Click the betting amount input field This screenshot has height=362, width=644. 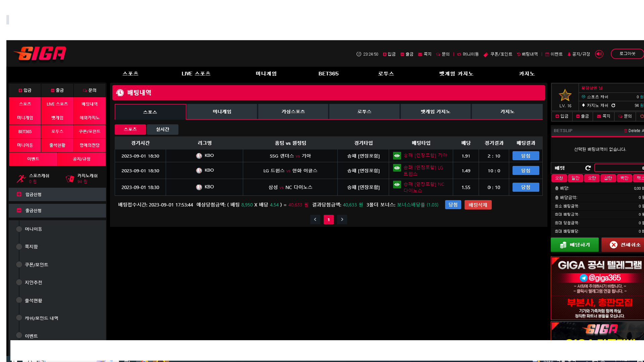tap(619, 168)
